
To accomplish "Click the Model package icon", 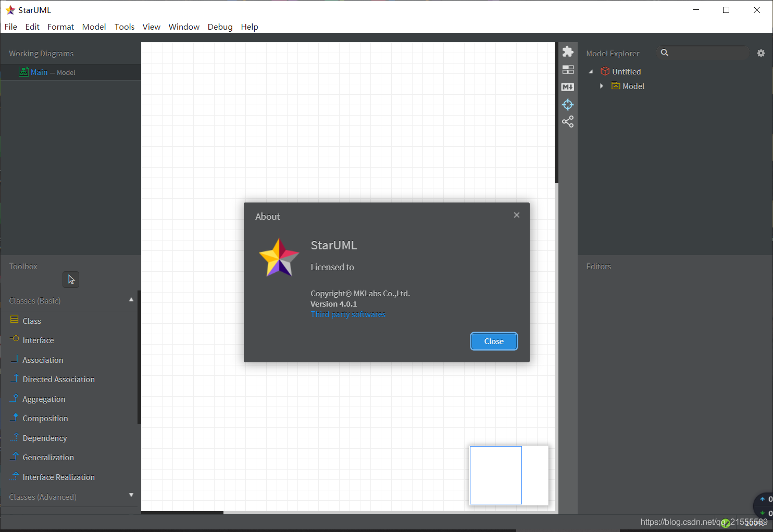I will click(616, 85).
